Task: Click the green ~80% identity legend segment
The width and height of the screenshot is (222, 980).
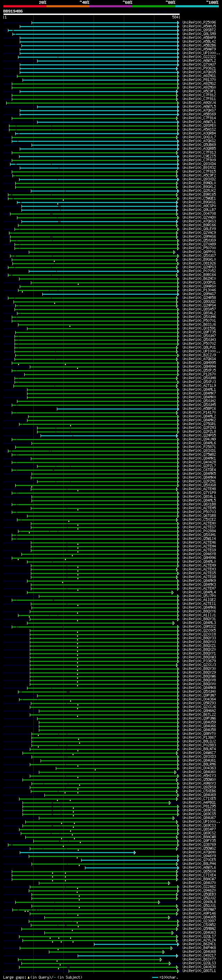Action: point(154,6)
